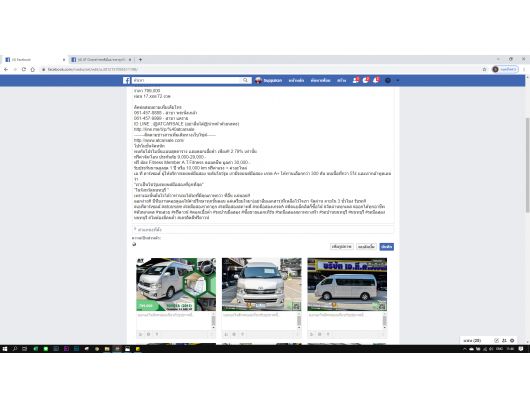This screenshot has width=530, height=410.
Task: Open Chrome's three-dot menu
Action: [524, 69]
